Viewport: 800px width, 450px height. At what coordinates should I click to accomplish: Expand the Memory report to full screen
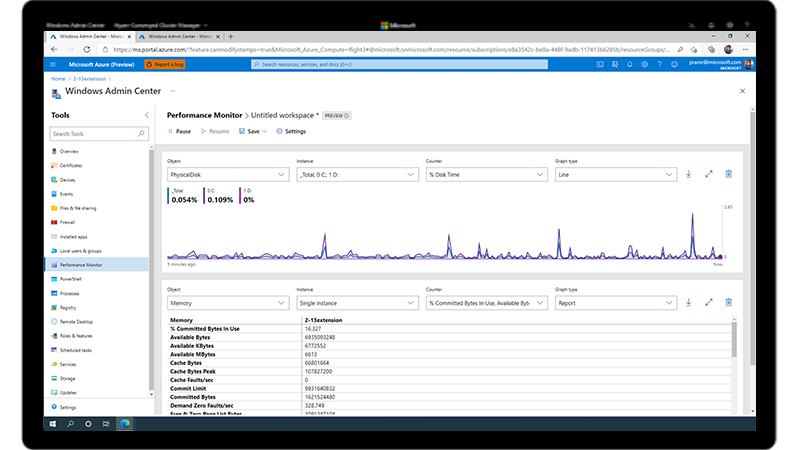(708, 302)
